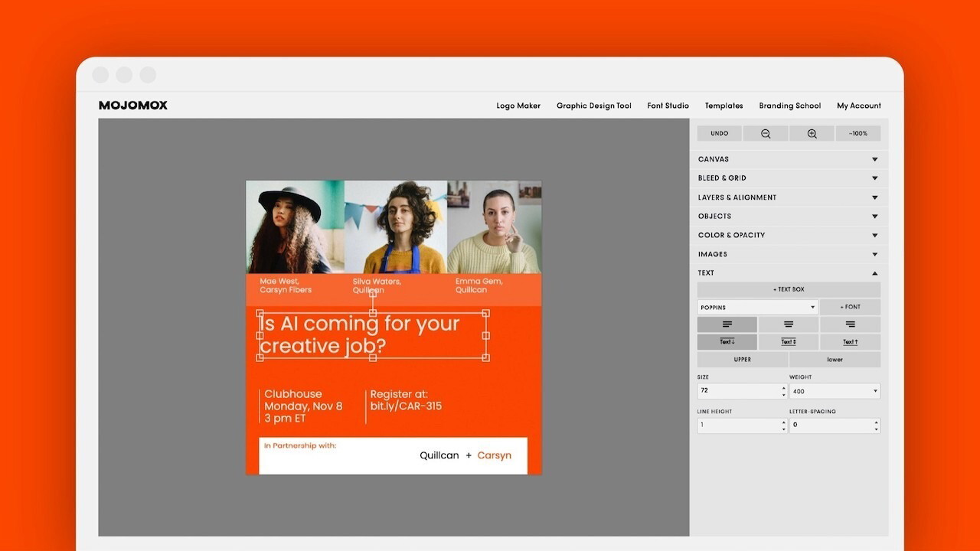The width and height of the screenshot is (980, 551).
Task: Expand the Layers & Alignment section
Action: click(x=789, y=197)
